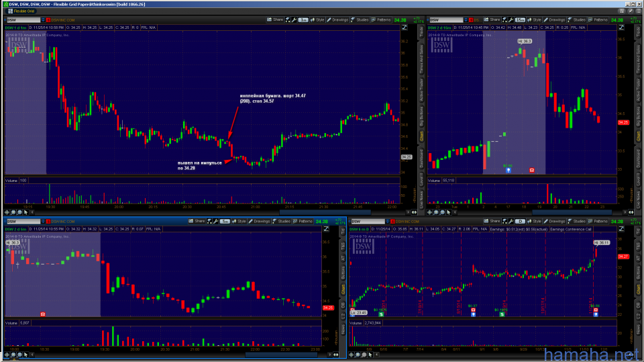This screenshot has height=362, width=644.
Task: Open Studies in the 15m chart
Action: click(577, 19)
